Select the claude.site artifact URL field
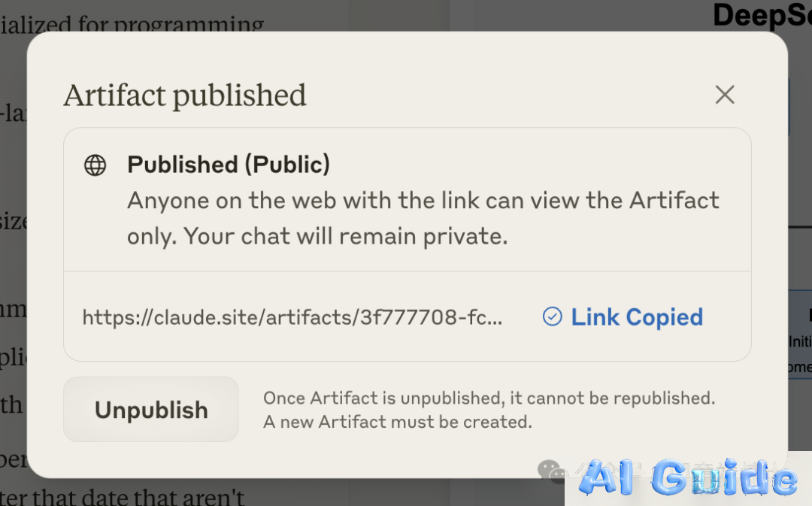812x506 pixels. pyautogui.click(x=292, y=317)
